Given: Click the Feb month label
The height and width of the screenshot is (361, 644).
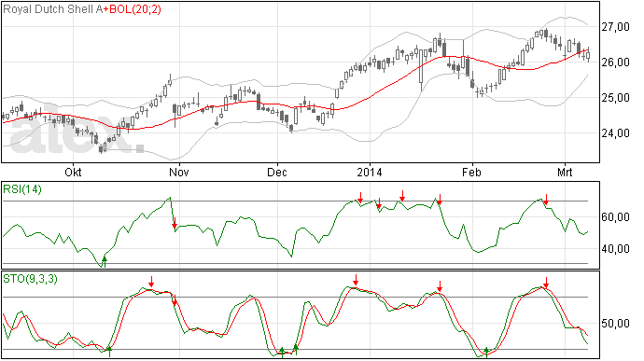Looking at the screenshot, I should click(x=471, y=172).
